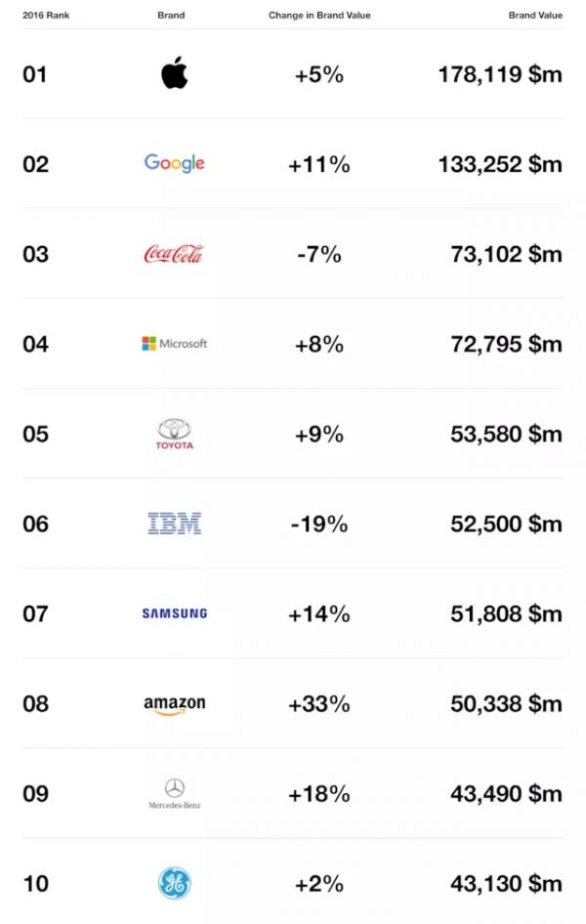Viewport: 586px width, 924px height.
Task: Click the Change in Brand Value header
Action: 319,16
